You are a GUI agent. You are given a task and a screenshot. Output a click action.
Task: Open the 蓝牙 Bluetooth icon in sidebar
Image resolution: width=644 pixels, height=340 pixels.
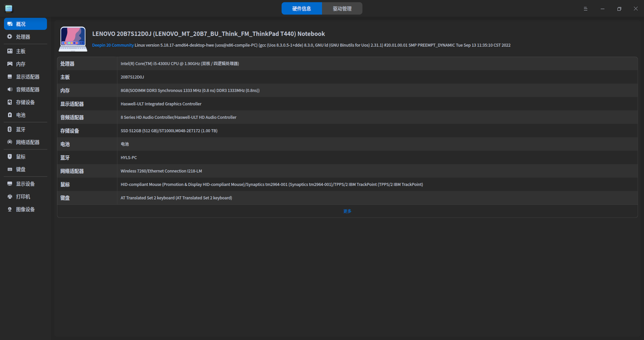10,129
